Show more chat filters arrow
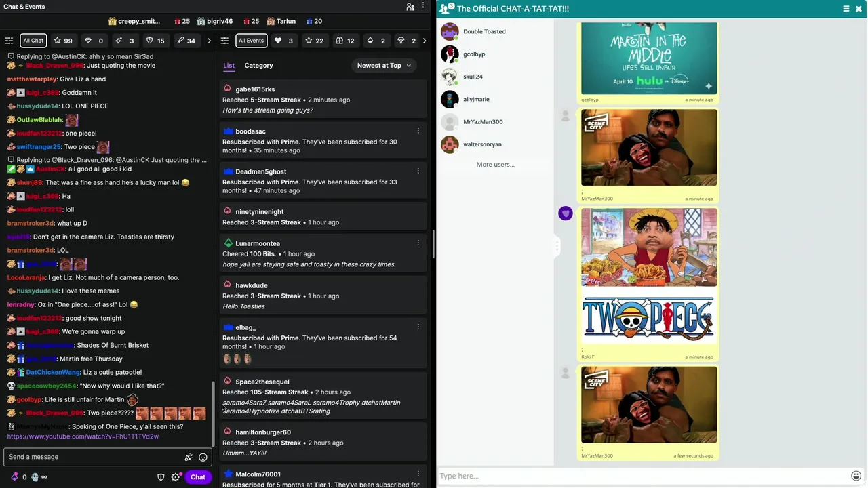The image size is (868, 488). [x=209, y=41]
